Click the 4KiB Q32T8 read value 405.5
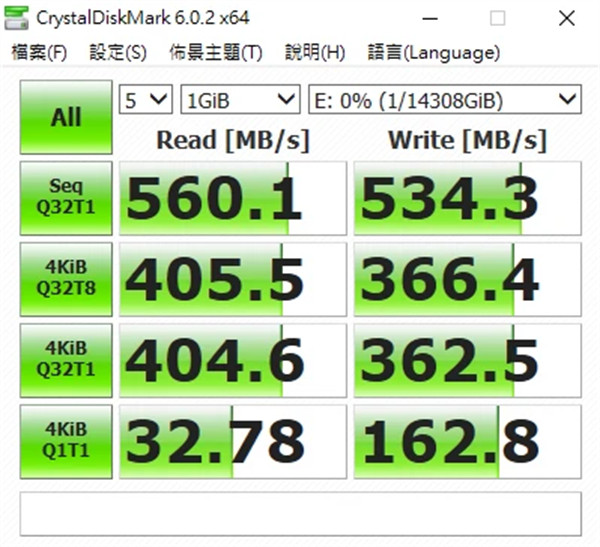Screen dimensions: 600x547 click(x=233, y=279)
